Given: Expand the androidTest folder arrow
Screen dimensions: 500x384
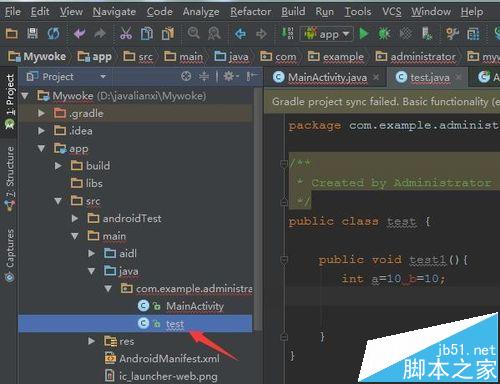Looking at the screenshot, I should point(75,219).
